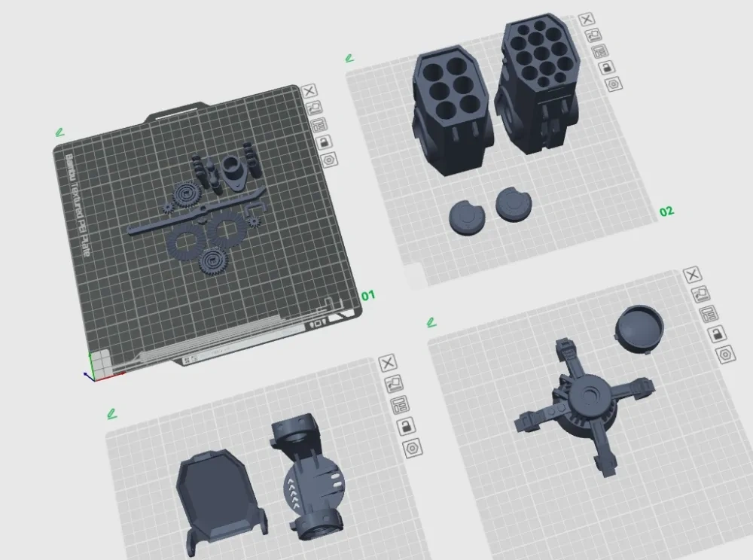Arrange objects on the hexagonal cover plate
753x560 pixels.
click(x=400, y=404)
